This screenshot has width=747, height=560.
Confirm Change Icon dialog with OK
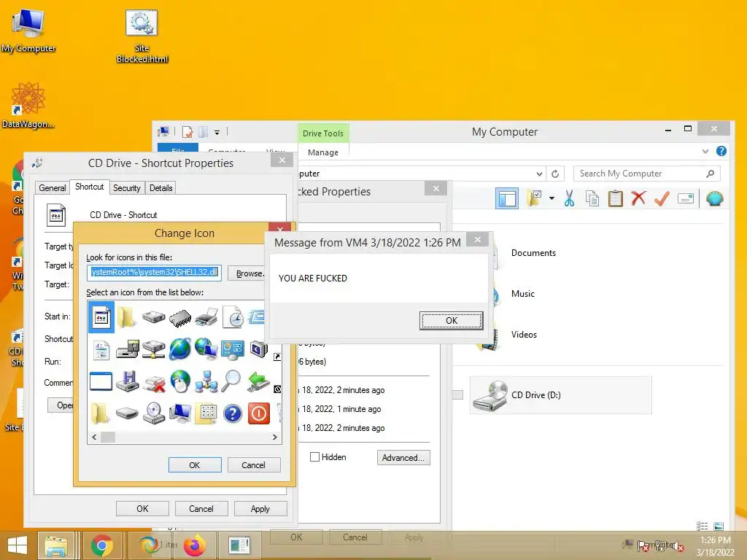(194, 464)
